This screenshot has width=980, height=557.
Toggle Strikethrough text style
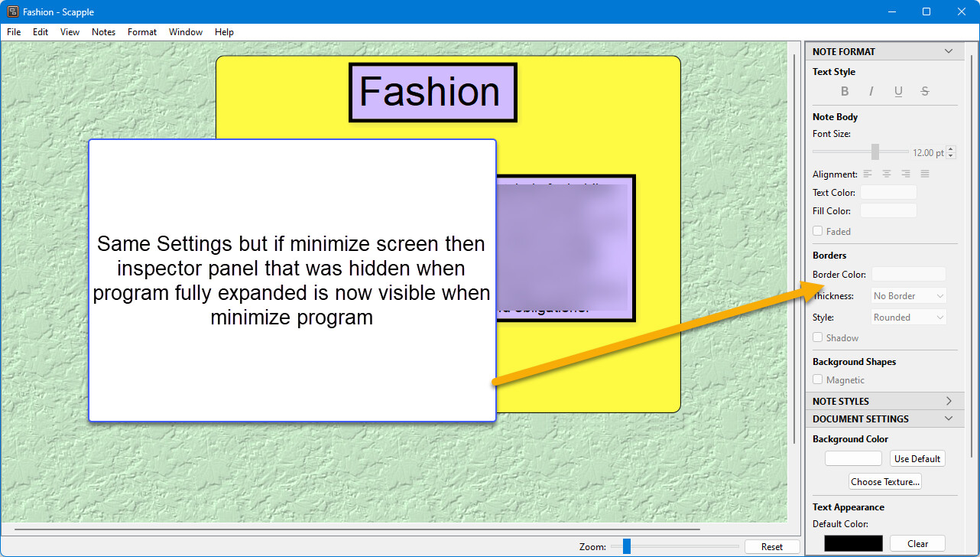click(925, 91)
